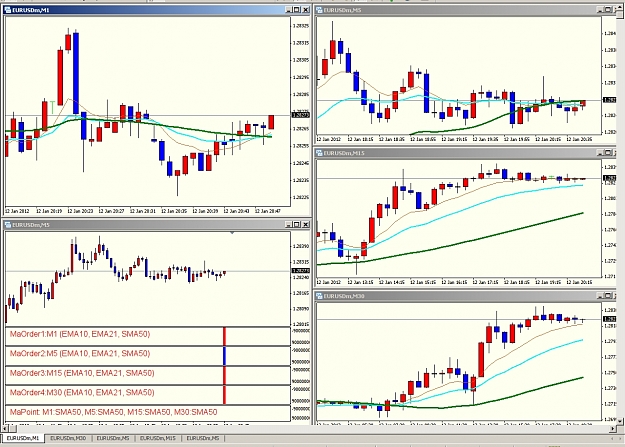Click current price label on M1 chart axis
This screenshot has height=447, width=625.
(301, 115)
